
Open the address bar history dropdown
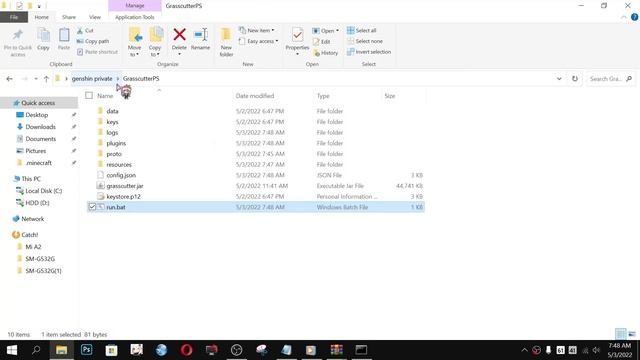[x=559, y=79]
